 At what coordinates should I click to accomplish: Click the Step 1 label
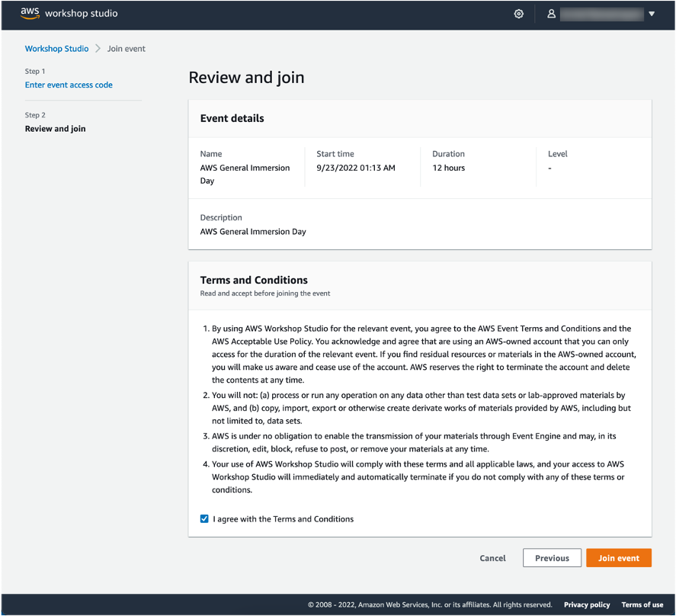click(35, 71)
